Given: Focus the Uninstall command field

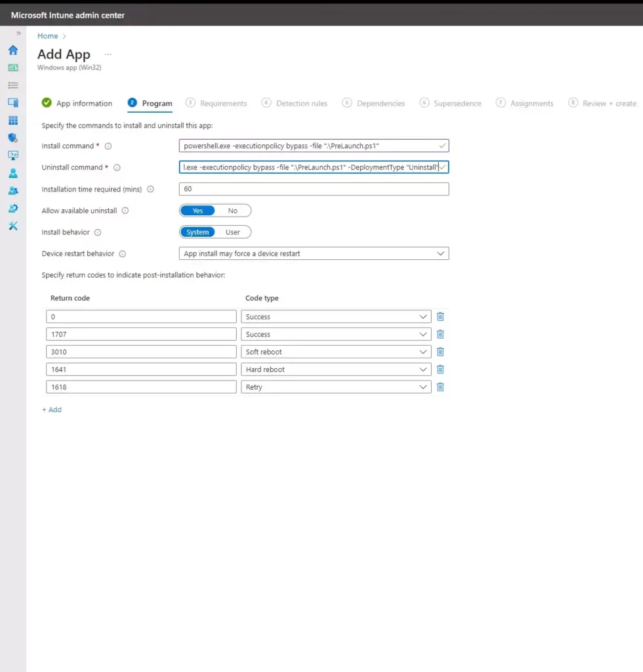Looking at the screenshot, I should (314, 167).
